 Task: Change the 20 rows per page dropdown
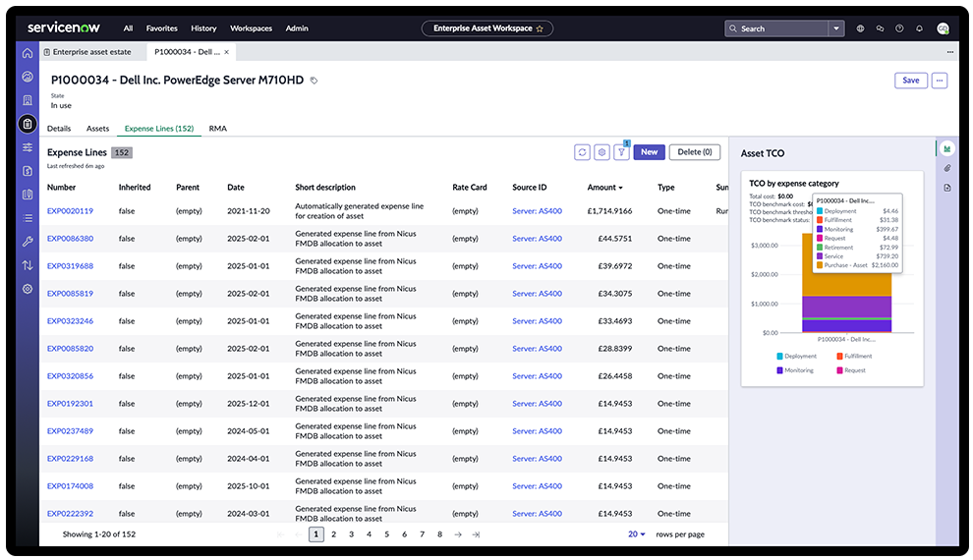tap(636, 533)
